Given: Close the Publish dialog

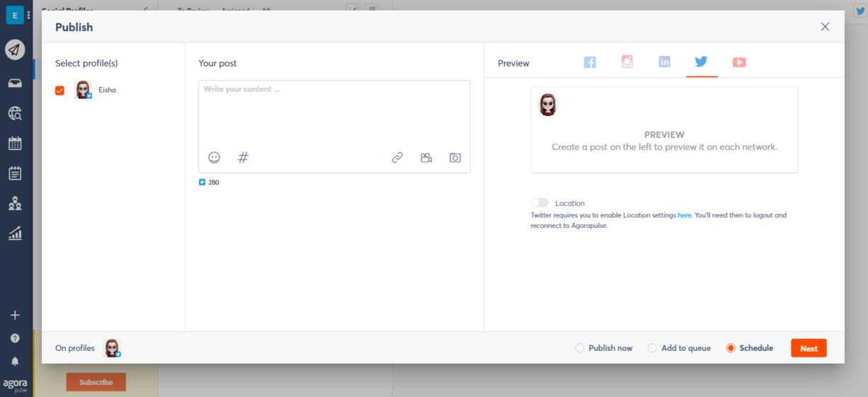Looking at the screenshot, I should click(x=825, y=27).
